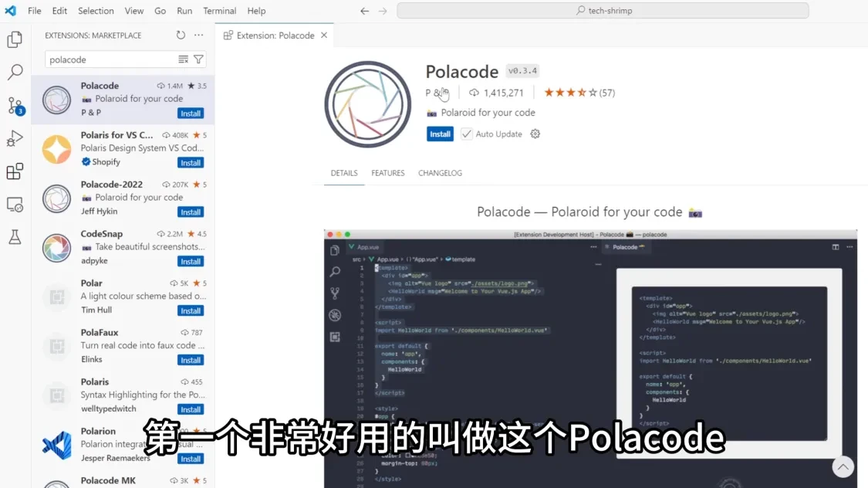
Task: Click the tech-shrimp command center search bar
Action: point(603,11)
